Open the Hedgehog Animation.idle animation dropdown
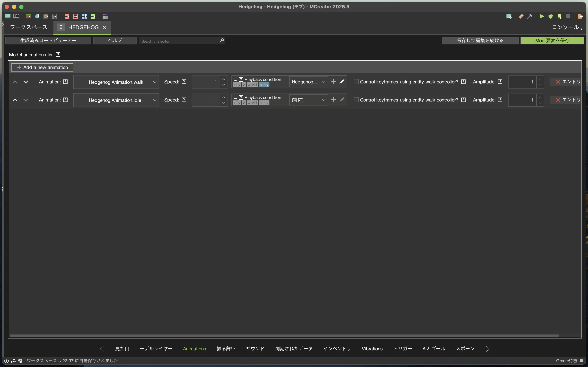This screenshot has height=367, width=588. click(116, 100)
